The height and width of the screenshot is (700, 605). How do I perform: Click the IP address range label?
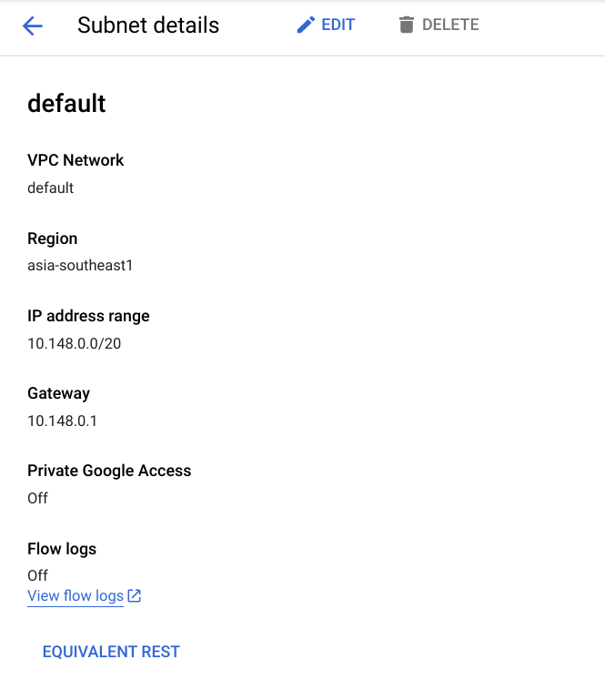tap(88, 316)
